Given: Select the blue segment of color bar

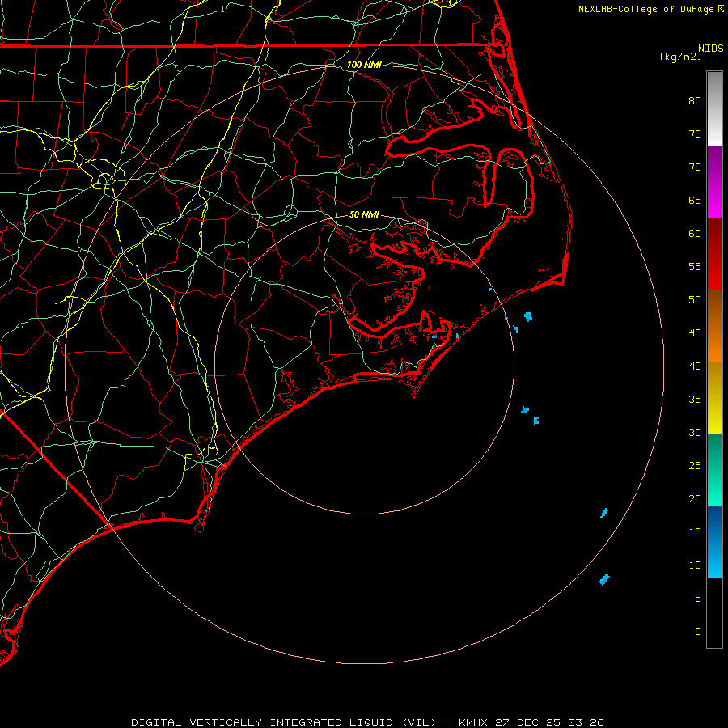Looking at the screenshot, I should [x=714, y=542].
